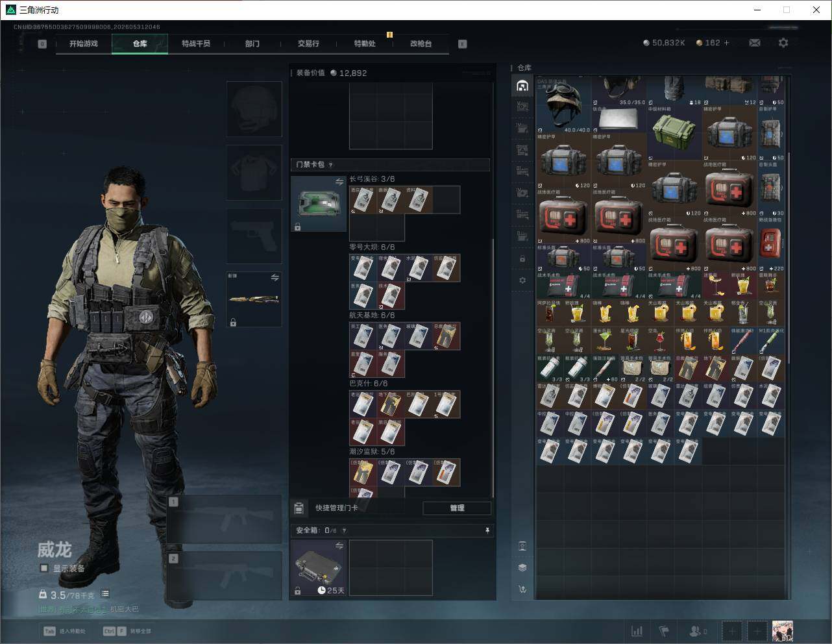Image resolution: width=832 pixels, height=644 pixels.
Task: Toggle 显示装备 checkbox
Action: click(x=44, y=568)
